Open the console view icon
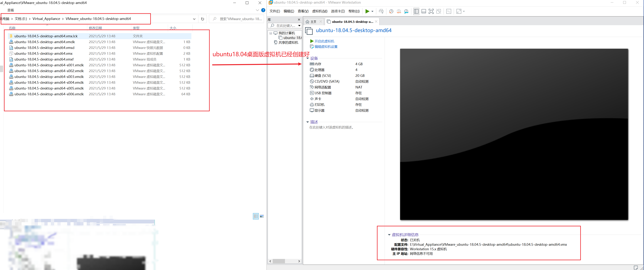Image resolution: width=644 pixels, height=270 pixels. click(x=449, y=11)
